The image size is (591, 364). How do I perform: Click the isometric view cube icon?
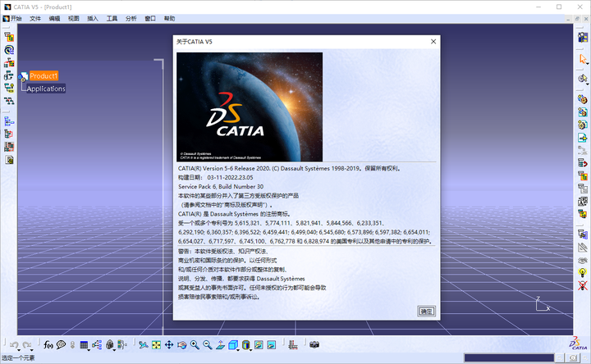click(x=233, y=344)
